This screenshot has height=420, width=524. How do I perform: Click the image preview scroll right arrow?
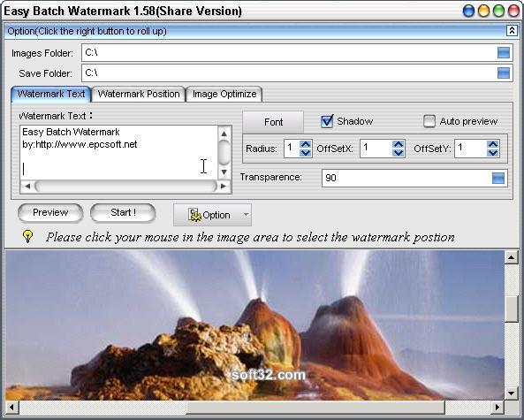[x=497, y=407]
